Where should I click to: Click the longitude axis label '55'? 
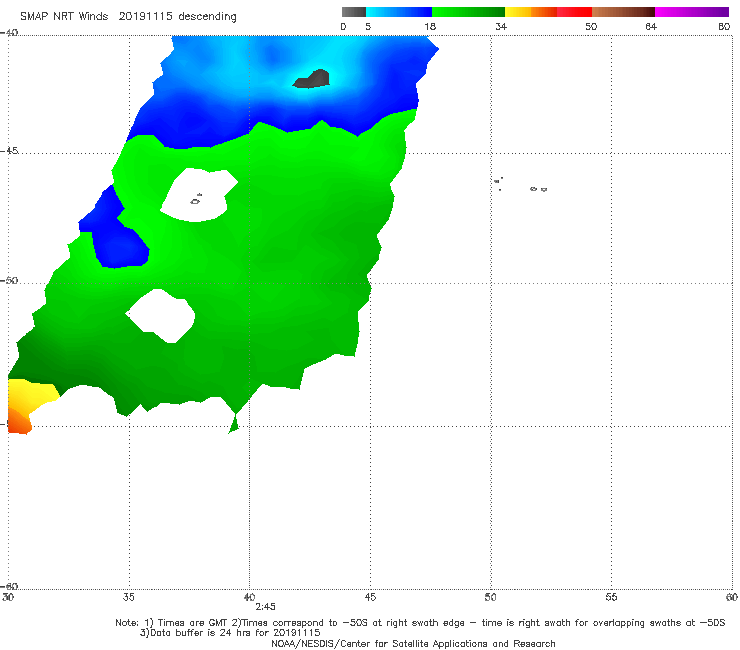pyautogui.click(x=611, y=597)
